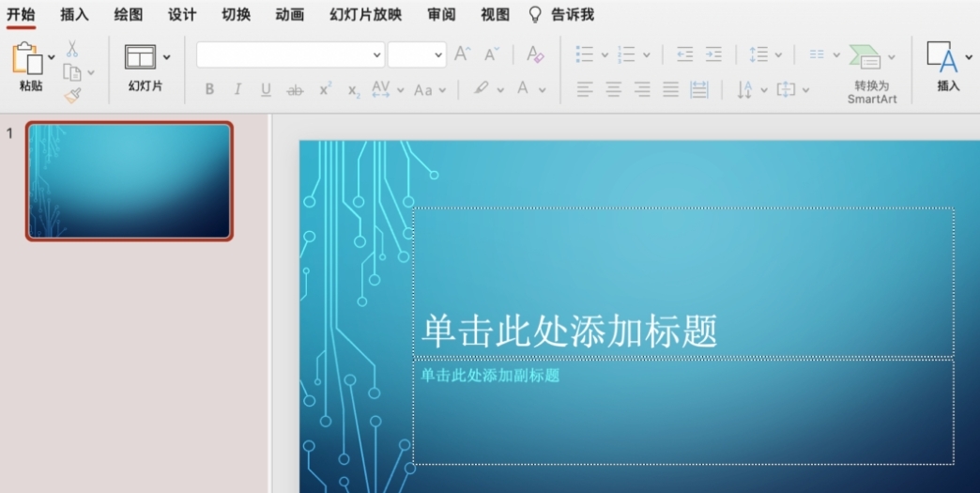Toggle Subscript x₂
This screenshot has height=493, width=980.
point(355,91)
